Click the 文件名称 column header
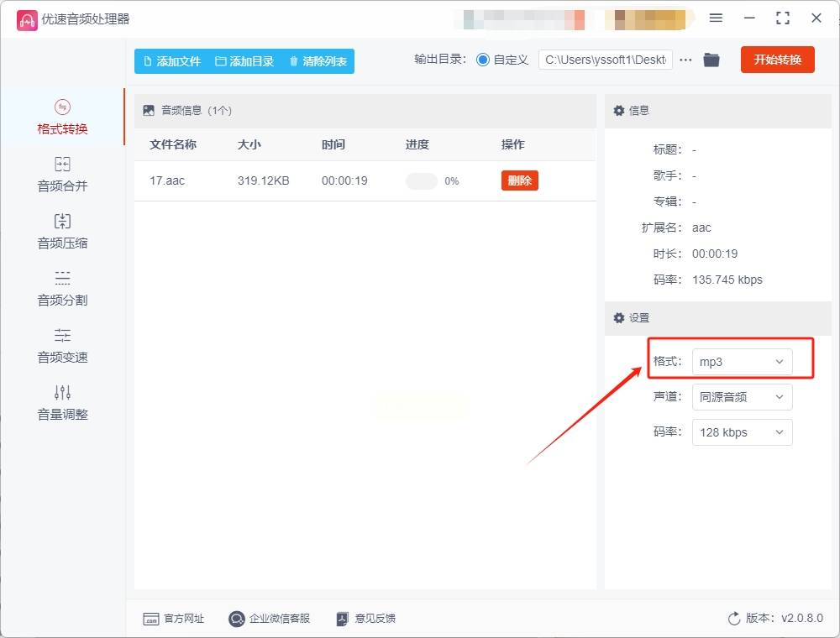The width and height of the screenshot is (840, 638). coord(172,144)
